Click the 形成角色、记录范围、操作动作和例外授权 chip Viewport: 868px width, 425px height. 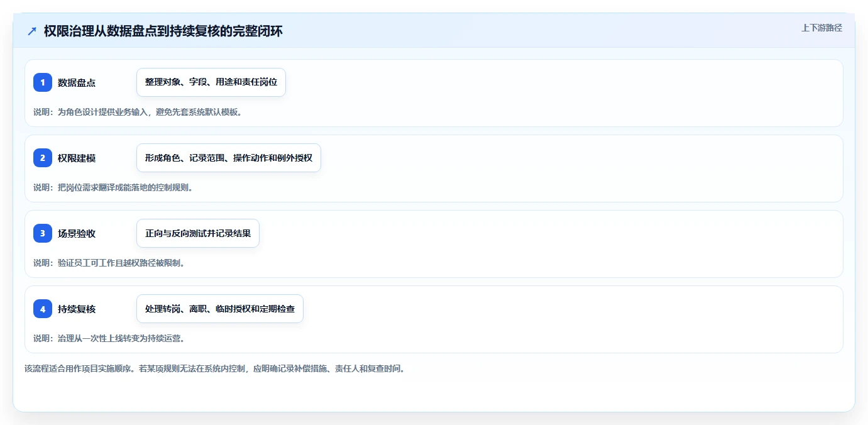point(229,158)
